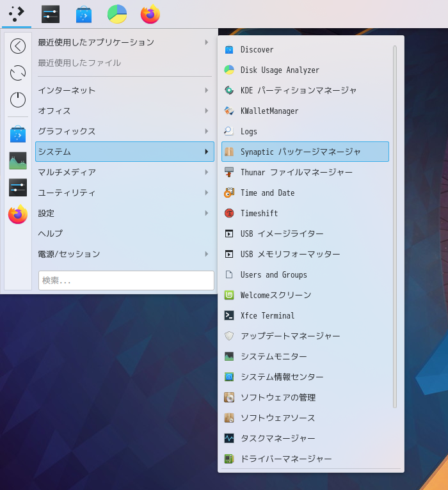The width and height of the screenshot is (448, 490).
Task: Open the settings sliders favorite in the sidebar
Action: pos(18,187)
